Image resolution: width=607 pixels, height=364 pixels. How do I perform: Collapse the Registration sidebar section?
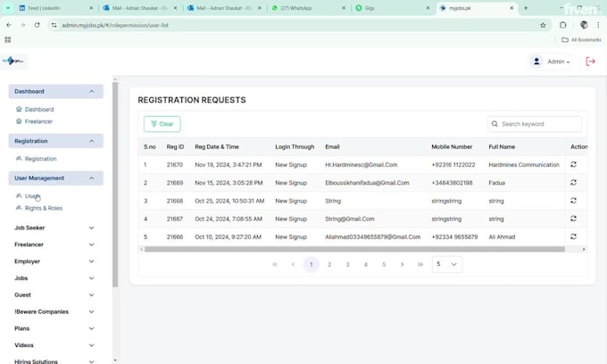click(x=55, y=141)
